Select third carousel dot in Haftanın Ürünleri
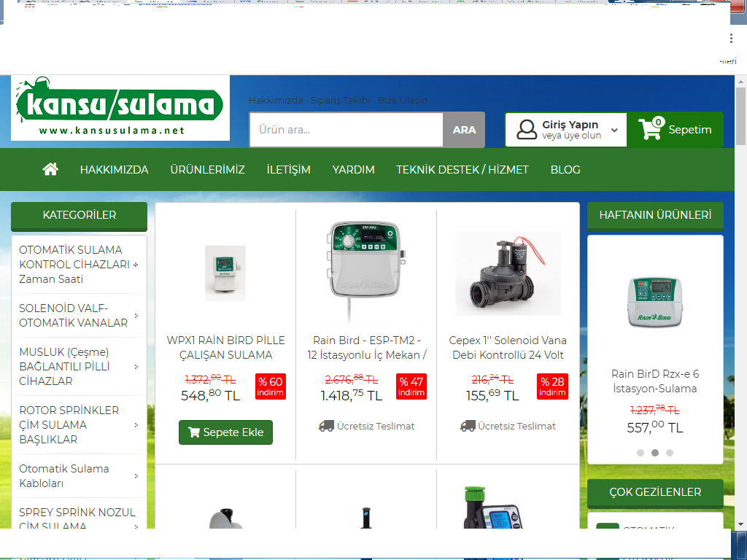Viewport: 747px width, 560px height. (670, 453)
